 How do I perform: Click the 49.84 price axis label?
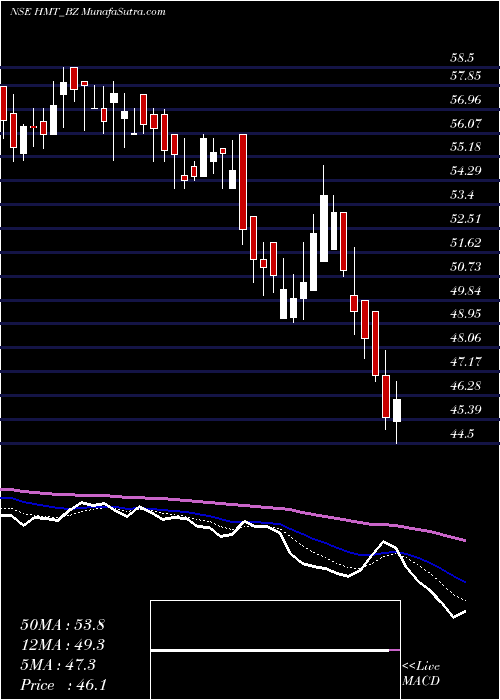[465, 291]
